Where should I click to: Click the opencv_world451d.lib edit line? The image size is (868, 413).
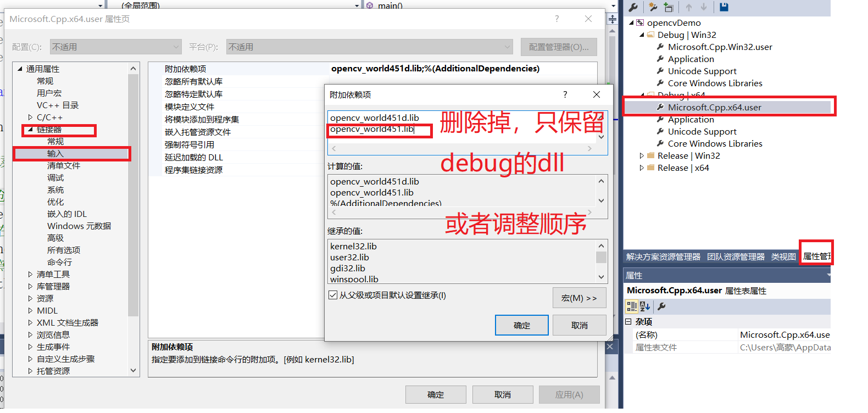point(375,118)
